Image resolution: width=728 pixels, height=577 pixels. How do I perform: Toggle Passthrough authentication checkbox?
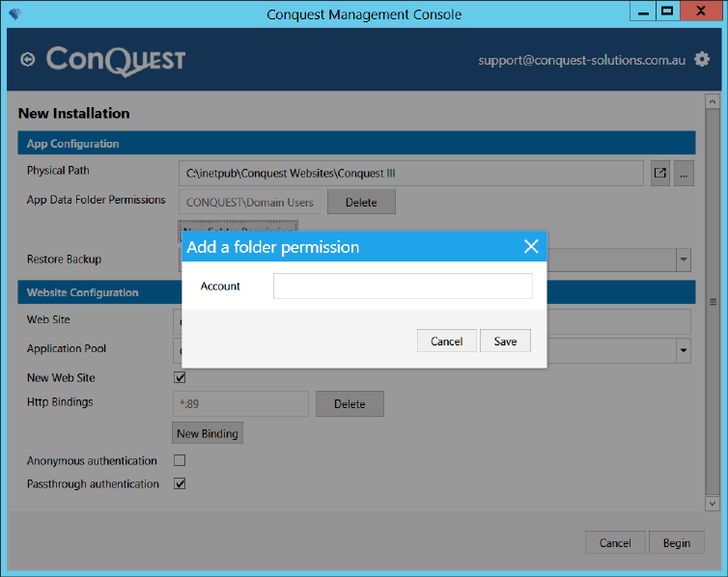(x=180, y=483)
